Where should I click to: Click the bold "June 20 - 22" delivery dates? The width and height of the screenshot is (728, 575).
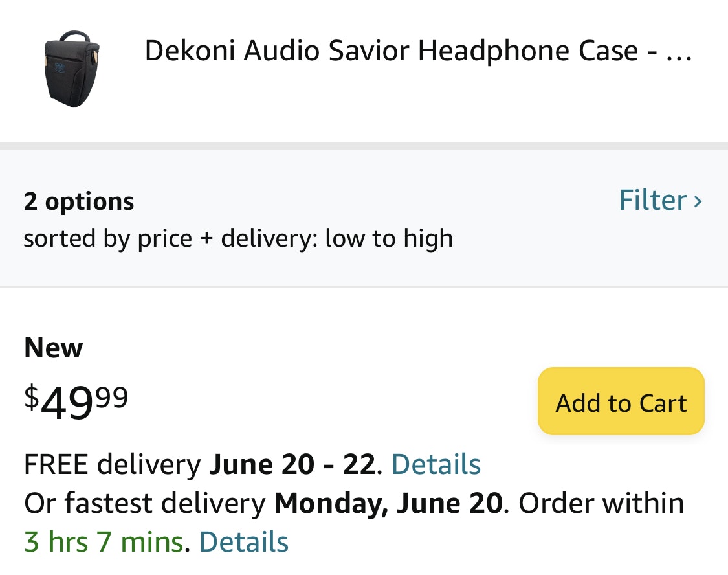(x=292, y=464)
